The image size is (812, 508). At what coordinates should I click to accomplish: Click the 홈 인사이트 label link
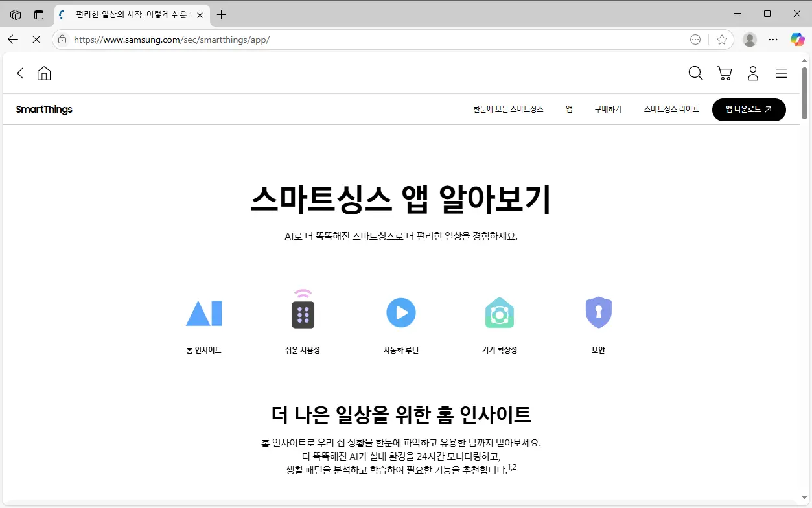[x=204, y=350]
